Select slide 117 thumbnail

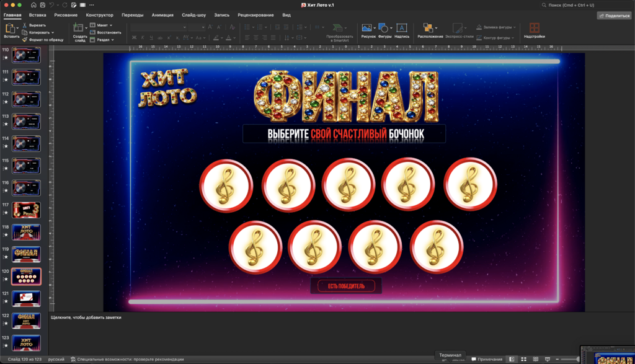pyautogui.click(x=26, y=210)
